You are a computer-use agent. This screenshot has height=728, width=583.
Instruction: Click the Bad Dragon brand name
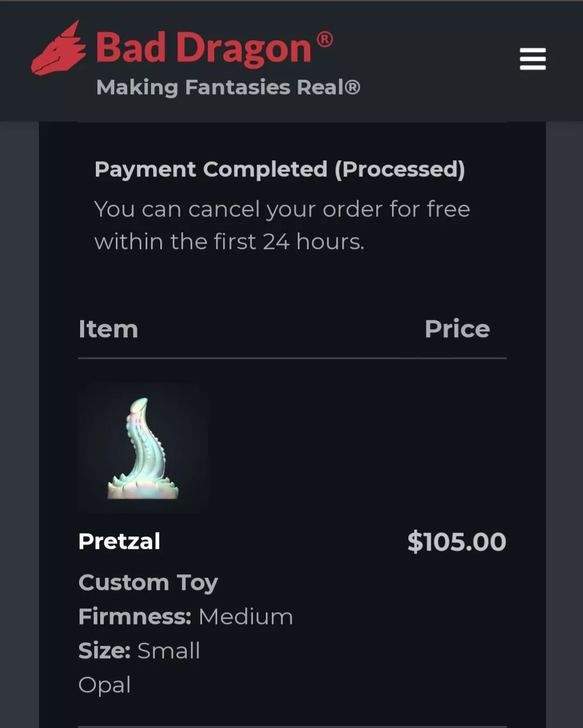[204, 49]
